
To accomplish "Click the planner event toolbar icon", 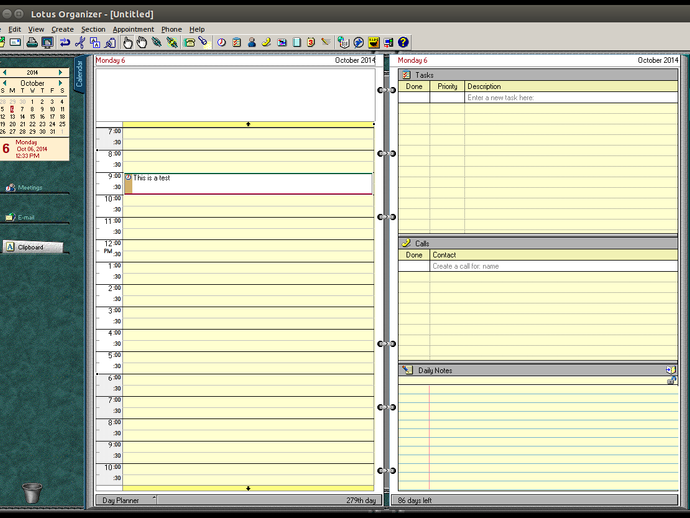I will (282, 42).
